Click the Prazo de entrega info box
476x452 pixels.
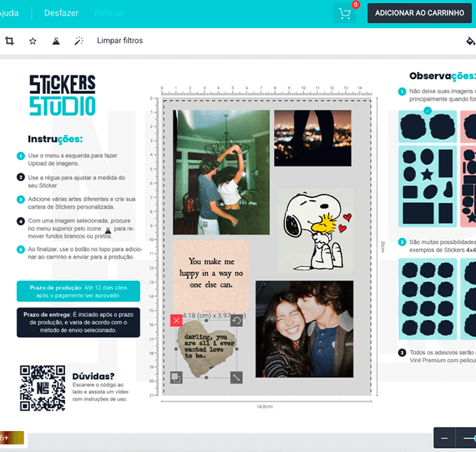[x=78, y=323]
